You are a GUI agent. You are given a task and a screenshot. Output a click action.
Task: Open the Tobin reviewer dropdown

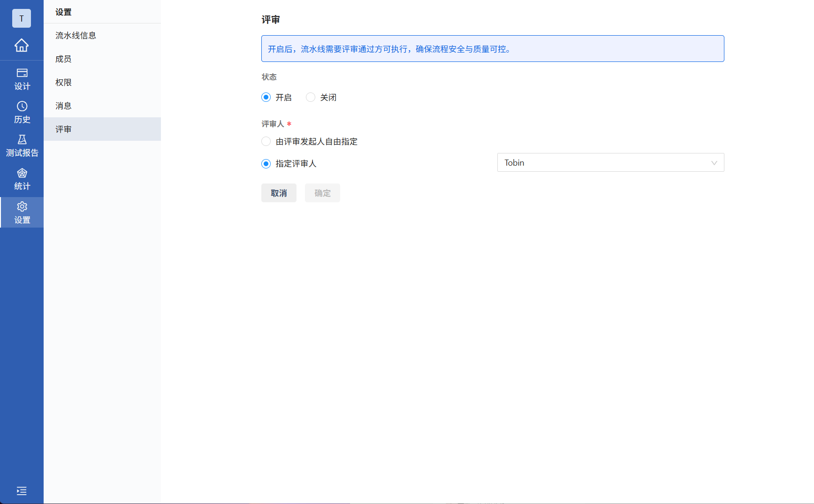pyautogui.click(x=610, y=162)
